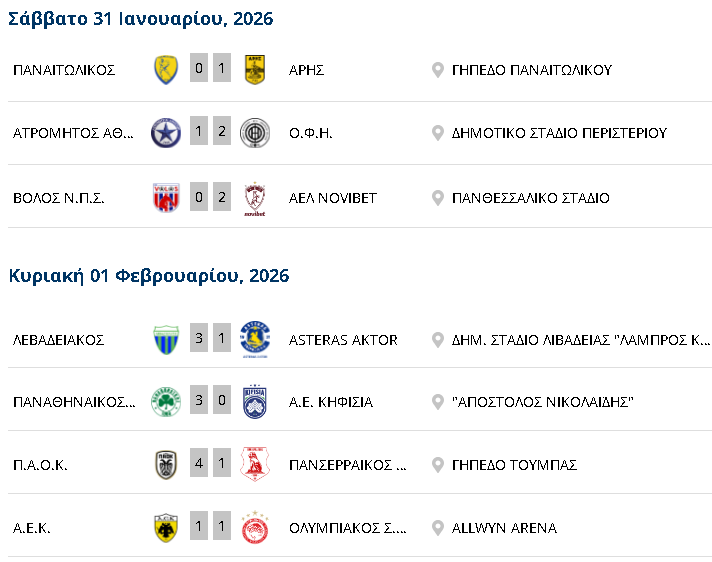
Task: Click the Olympiacos team crest icon
Action: (x=254, y=528)
